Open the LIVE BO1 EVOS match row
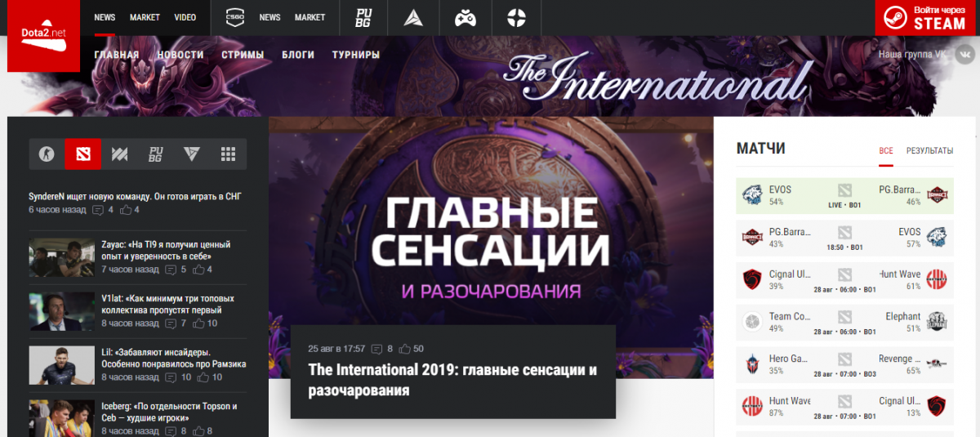 coord(844,196)
